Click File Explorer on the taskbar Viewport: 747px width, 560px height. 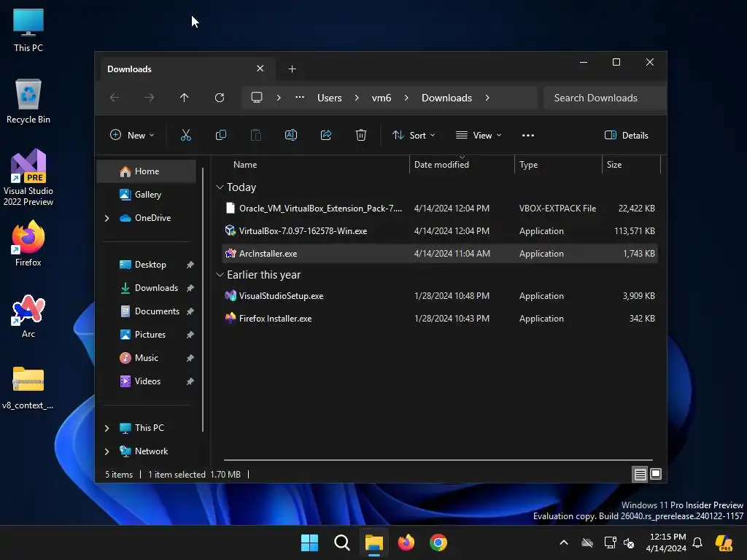coord(374,542)
